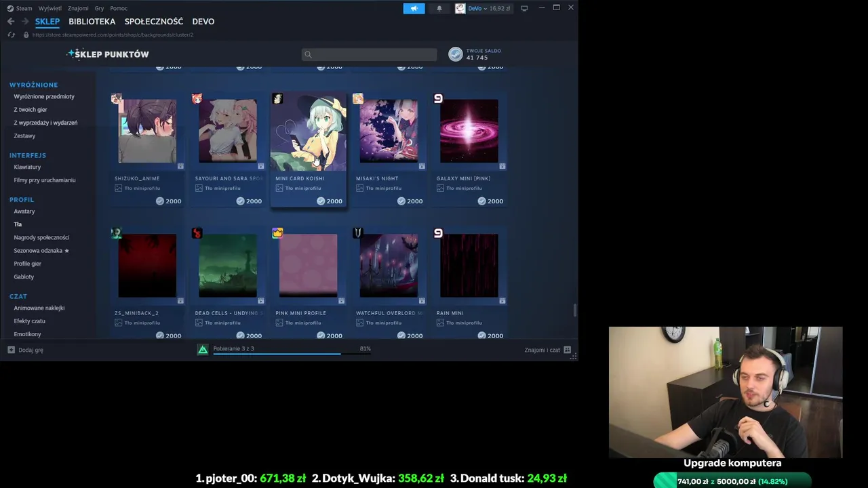Open Z wyprzedaży i wydarzeń category
The height and width of the screenshot is (488, 868).
(x=45, y=123)
